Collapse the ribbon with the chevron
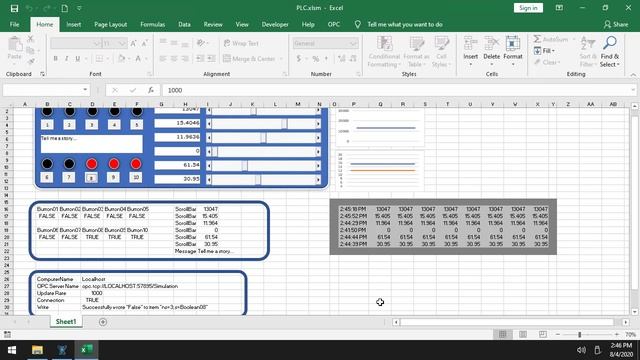The image size is (640, 360). (633, 75)
